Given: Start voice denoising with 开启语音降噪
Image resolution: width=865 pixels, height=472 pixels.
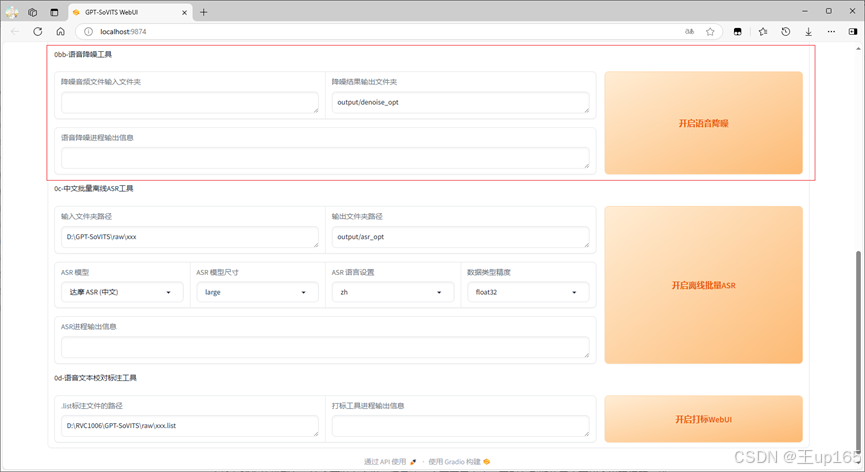Looking at the screenshot, I should 703,123.
